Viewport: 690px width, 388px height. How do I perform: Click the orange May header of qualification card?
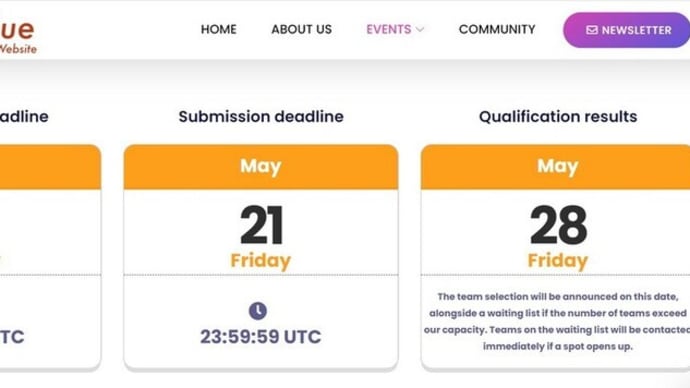(555, 167)
